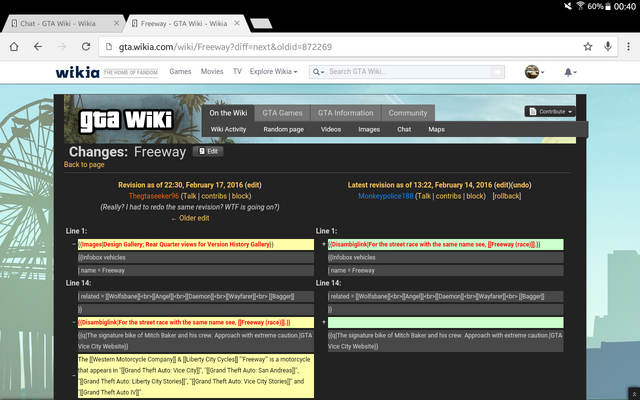This screenshot has width=640, height=400.
Task: Submit search with the arrow button
Action: point(497,72)
